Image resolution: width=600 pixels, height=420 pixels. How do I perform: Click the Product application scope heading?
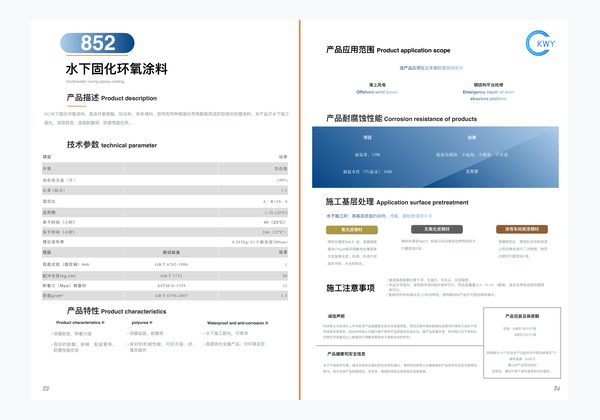(389, 49)
